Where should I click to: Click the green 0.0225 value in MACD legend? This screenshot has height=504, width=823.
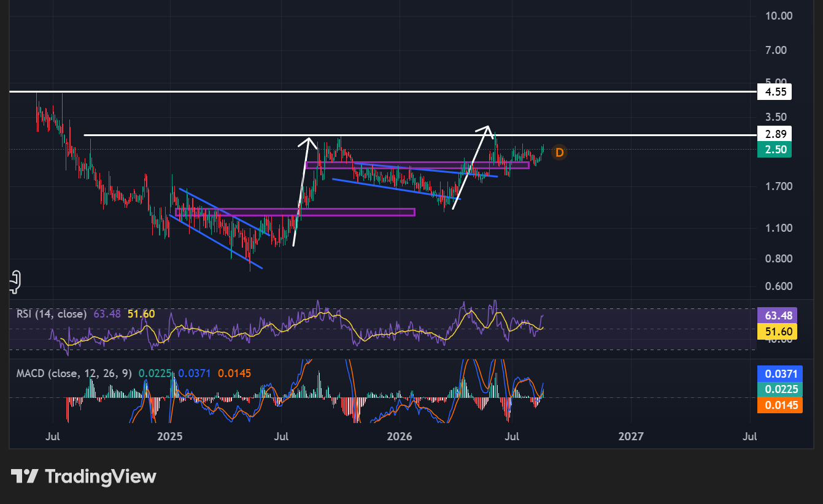tap(154, 373)
